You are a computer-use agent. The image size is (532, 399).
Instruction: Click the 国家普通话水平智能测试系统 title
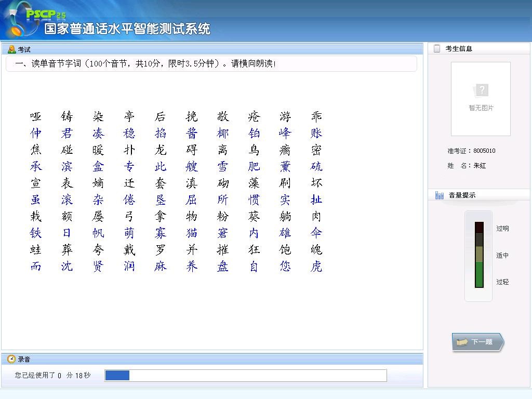coord(127,29)
